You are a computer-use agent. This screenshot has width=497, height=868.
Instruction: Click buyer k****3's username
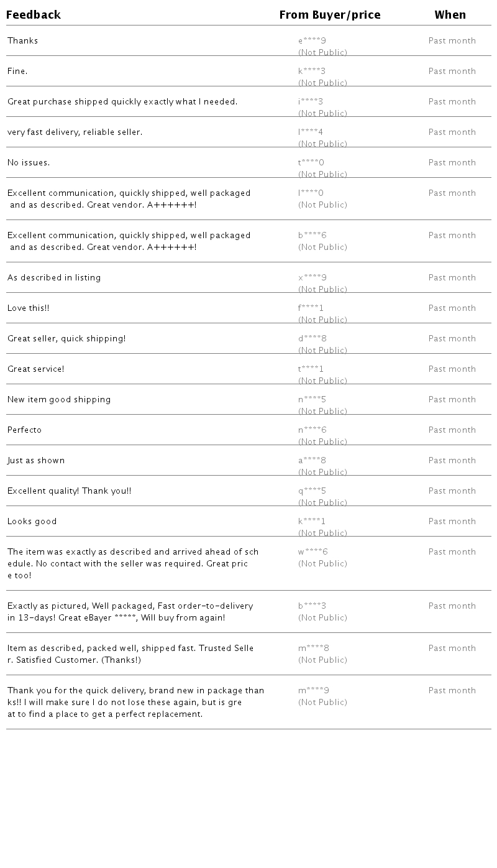click(x=312, y=72)
